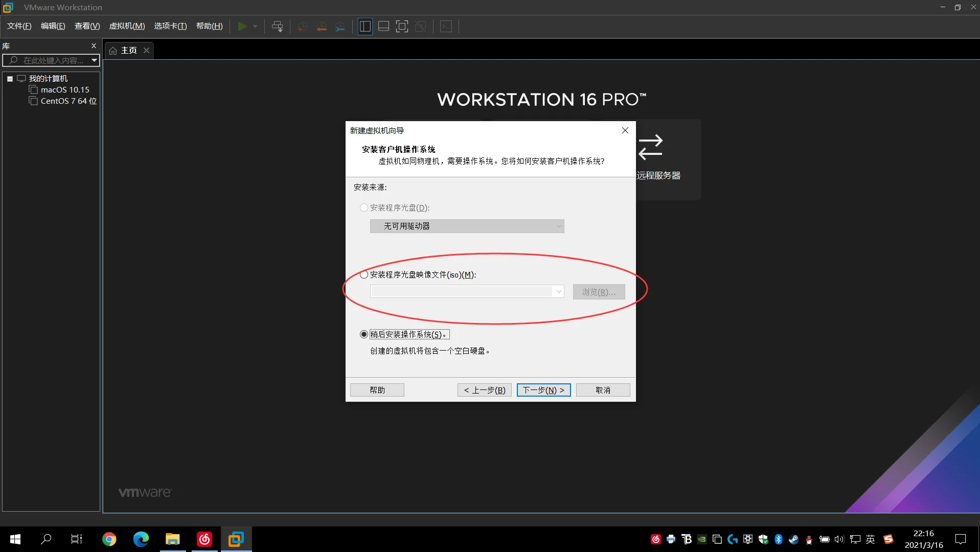Select the 安装程序光盘(D) radio button
Image resolution: width=980 pixels, height=552 pixels.
click(x=364, y=208)
